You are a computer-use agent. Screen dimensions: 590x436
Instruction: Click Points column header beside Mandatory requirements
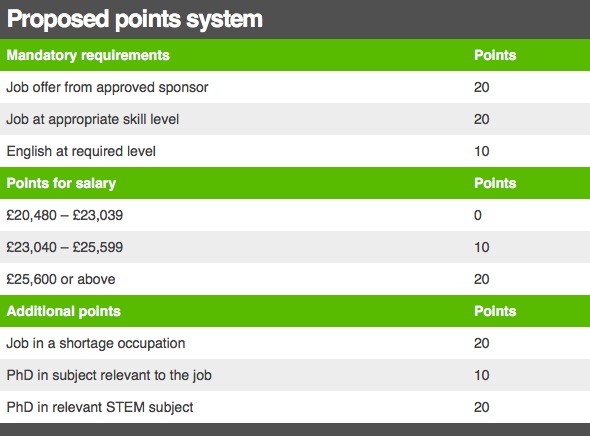(495, 55)
